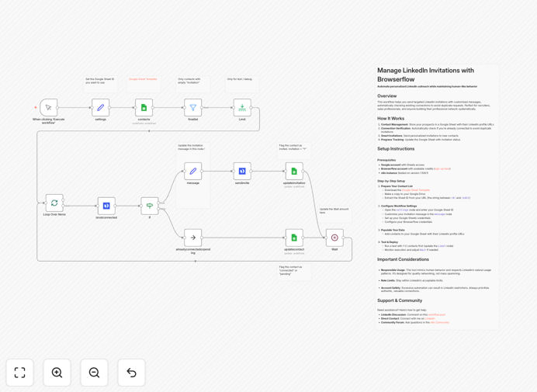Screen dimensions: 537x392
Task: Open the send invite Browserflow node
Action: pyautogui.click(x=242, y=172)
